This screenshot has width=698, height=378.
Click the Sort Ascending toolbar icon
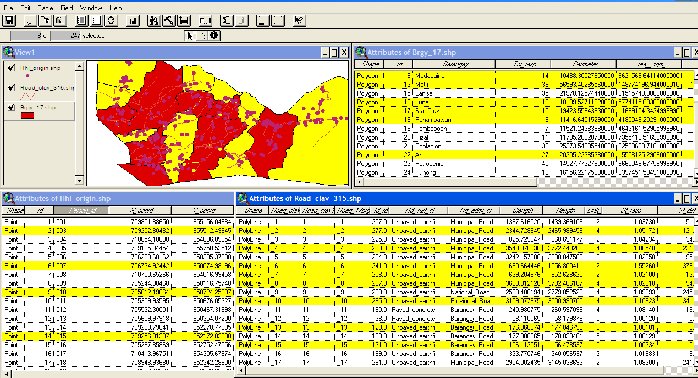263,20
